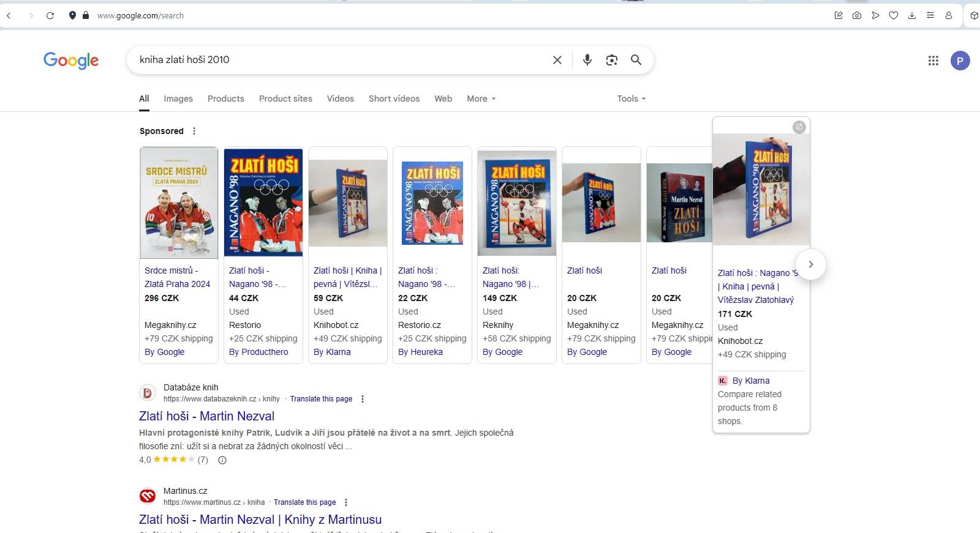Click the browser heart bookmark icon

[894, 15]
